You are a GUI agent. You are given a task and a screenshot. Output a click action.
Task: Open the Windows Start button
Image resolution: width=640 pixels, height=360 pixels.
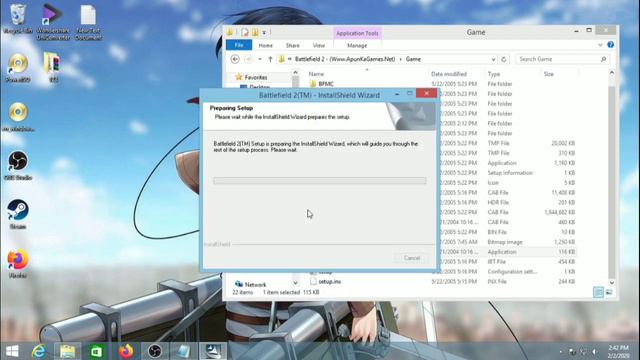point(12,351)
